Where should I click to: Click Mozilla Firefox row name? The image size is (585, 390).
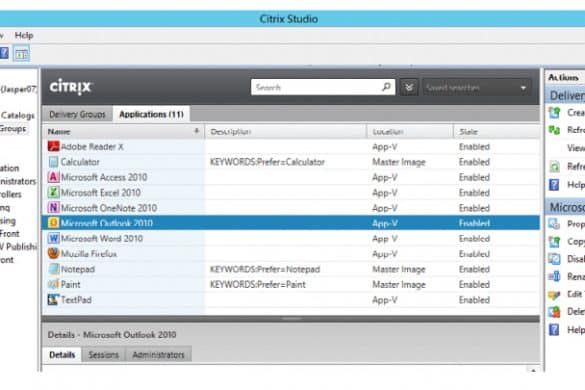89,254
